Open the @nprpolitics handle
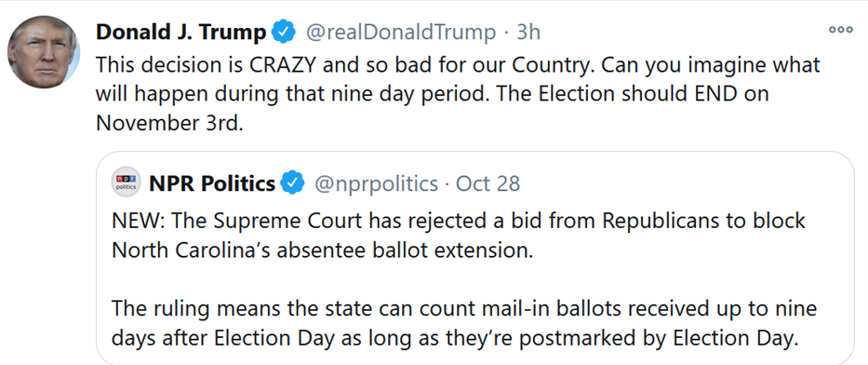The width and height of the screenshot is (868, 365). click(x=376, y=183)
